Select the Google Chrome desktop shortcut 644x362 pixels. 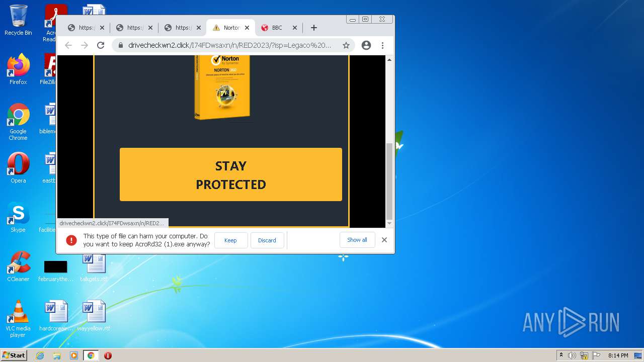18,122
